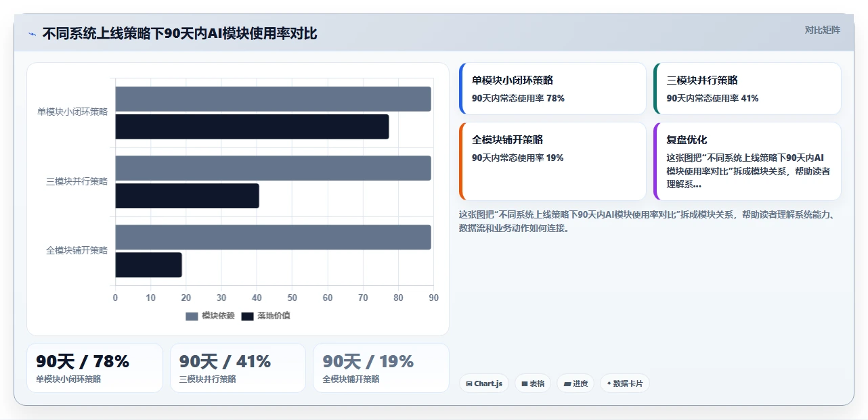Select the 单模块小闭环策略 gray 模块依赖 bar
The height and width of the screenshot is (420, 868).
pos(273,99)
